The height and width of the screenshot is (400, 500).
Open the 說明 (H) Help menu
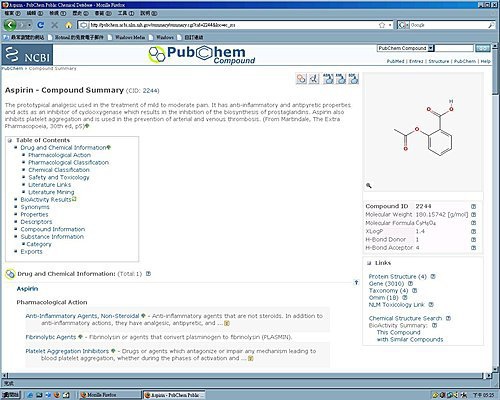coord(149,13)
